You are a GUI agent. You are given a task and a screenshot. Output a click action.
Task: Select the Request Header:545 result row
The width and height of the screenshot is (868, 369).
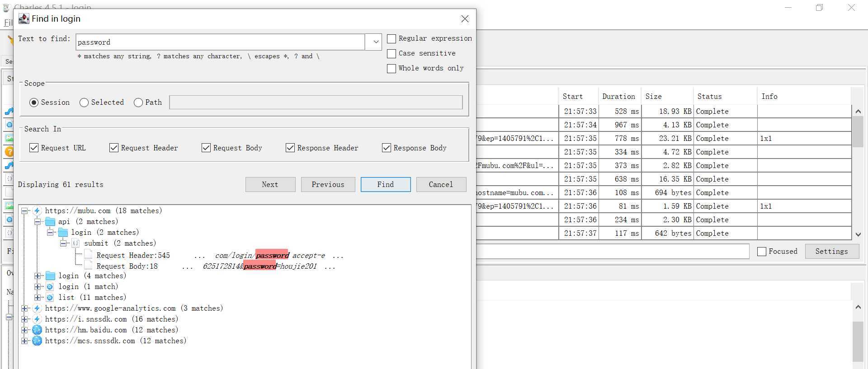(214, 255)
